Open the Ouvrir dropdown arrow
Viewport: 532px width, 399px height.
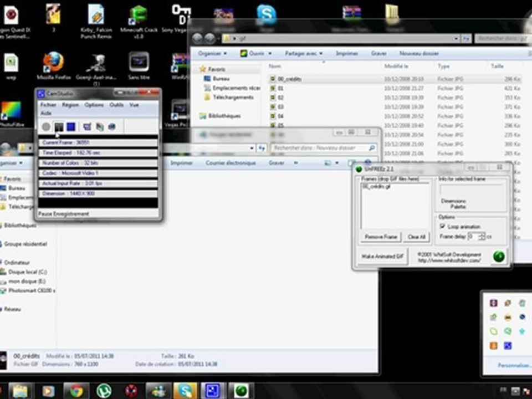269,54
